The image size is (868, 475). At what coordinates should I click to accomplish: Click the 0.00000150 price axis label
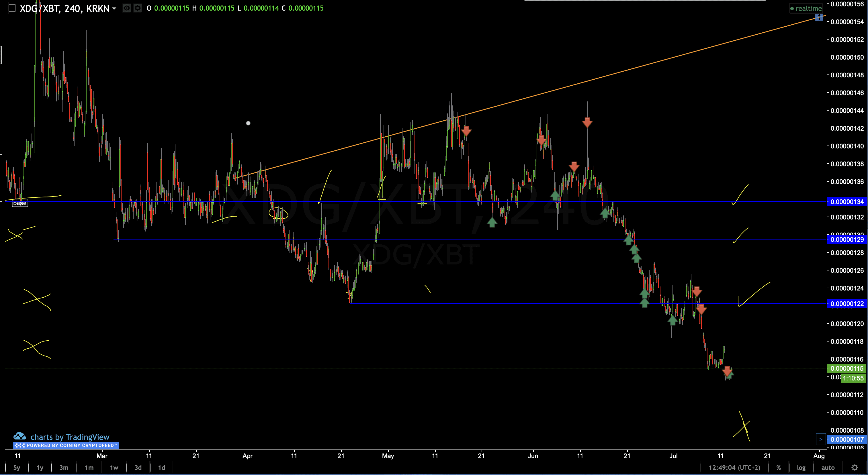coord(847,57)
